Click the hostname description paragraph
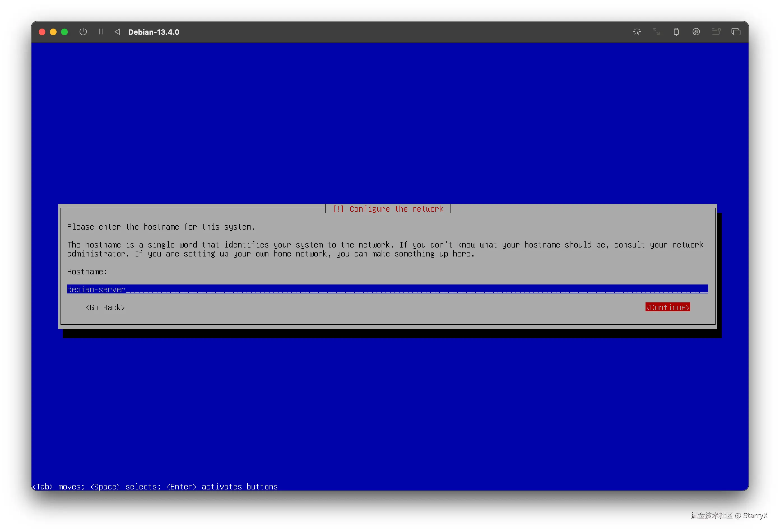 (x=385, y=249)
